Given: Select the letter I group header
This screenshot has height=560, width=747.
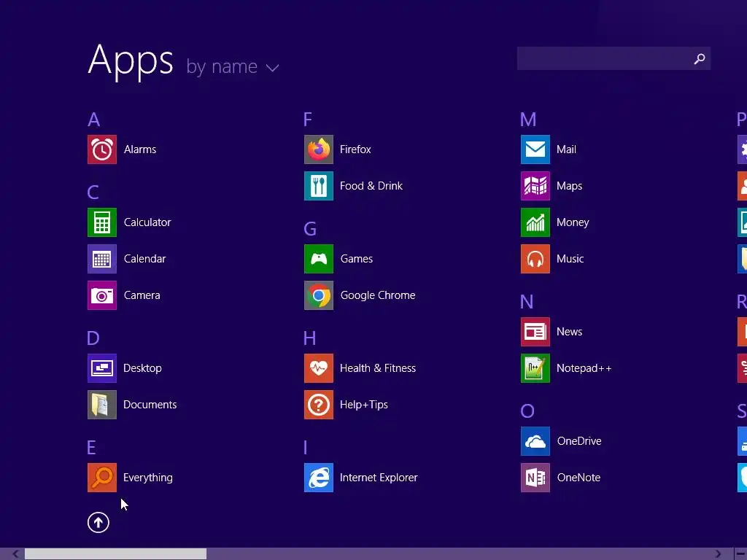Looking at the screenshot, I should [x=306, y=448].
